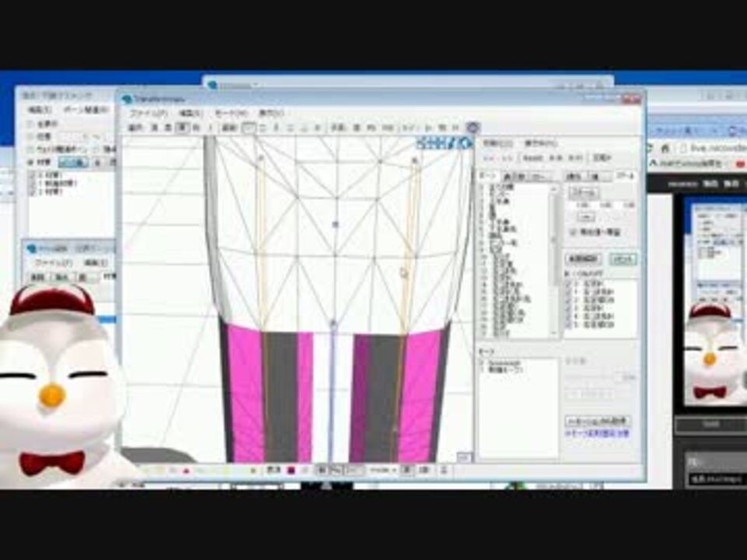Image resolution: width=747 pixels, height=560 pixels.
Task: Open the 編集(E) menu in the upper-left back window
Action: pos(38,110)
